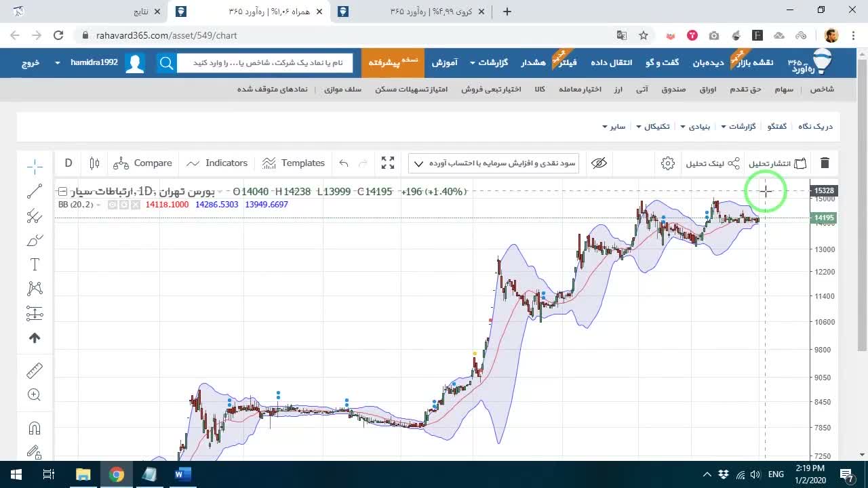Image resolution: width=868 pixels, height=488 pixels.
Task: Select the سهام category link
Action: coord(784,89)
